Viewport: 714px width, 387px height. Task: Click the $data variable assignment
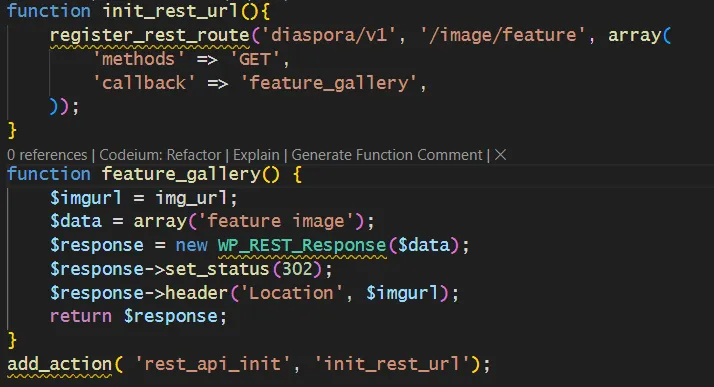76,221
